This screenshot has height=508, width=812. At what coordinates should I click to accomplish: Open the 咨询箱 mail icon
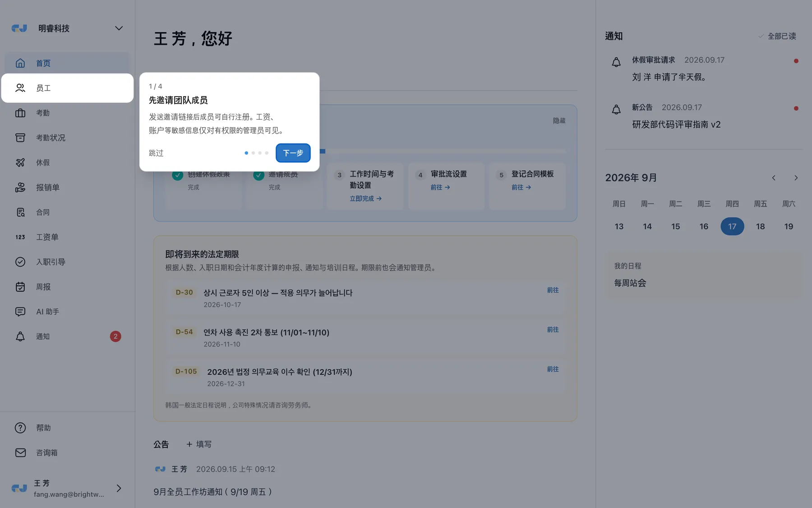pos(20,452)
